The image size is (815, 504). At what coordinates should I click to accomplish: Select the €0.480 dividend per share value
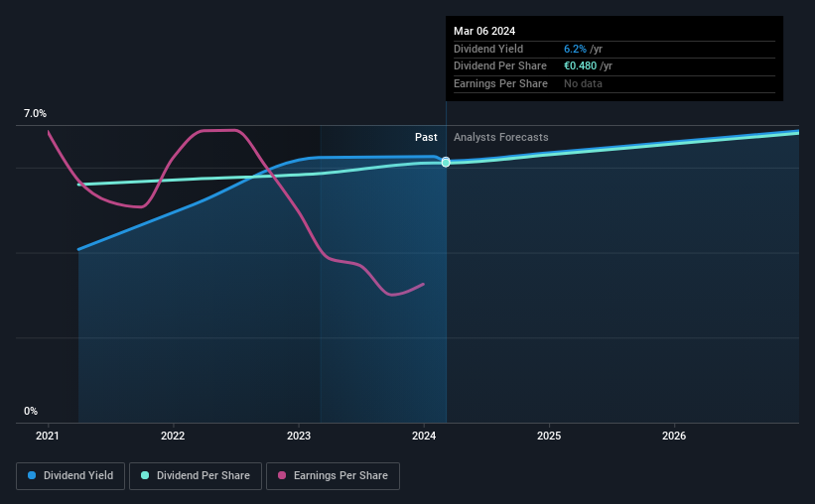click(x=582, y=66)
